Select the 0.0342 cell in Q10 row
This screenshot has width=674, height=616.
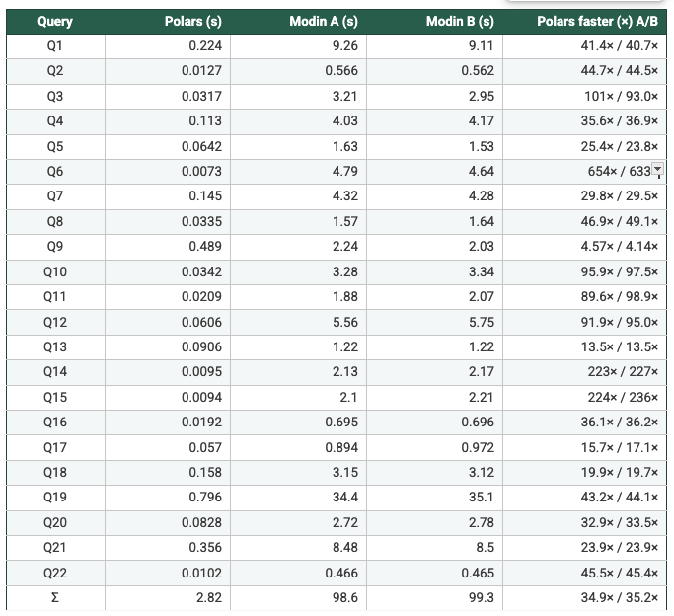tap(168, 272)
